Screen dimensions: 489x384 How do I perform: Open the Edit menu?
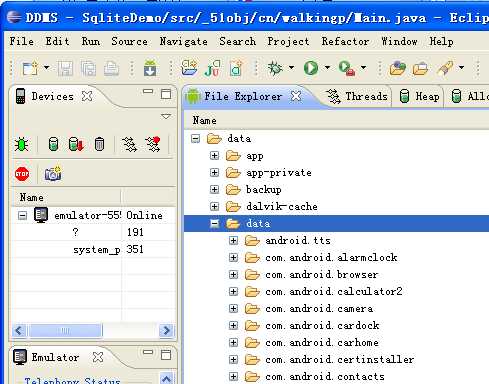(x=57, y=41)
